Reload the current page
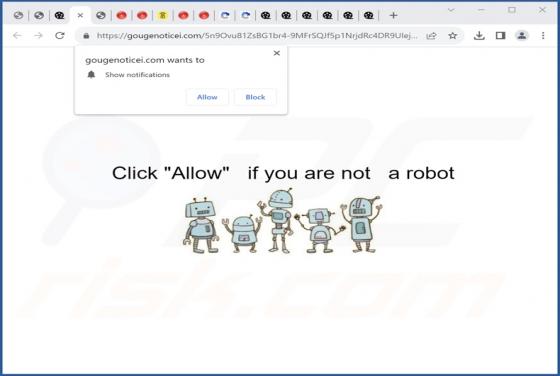The image size is (560, 376). pyautogui.click(x=60, y=35)
